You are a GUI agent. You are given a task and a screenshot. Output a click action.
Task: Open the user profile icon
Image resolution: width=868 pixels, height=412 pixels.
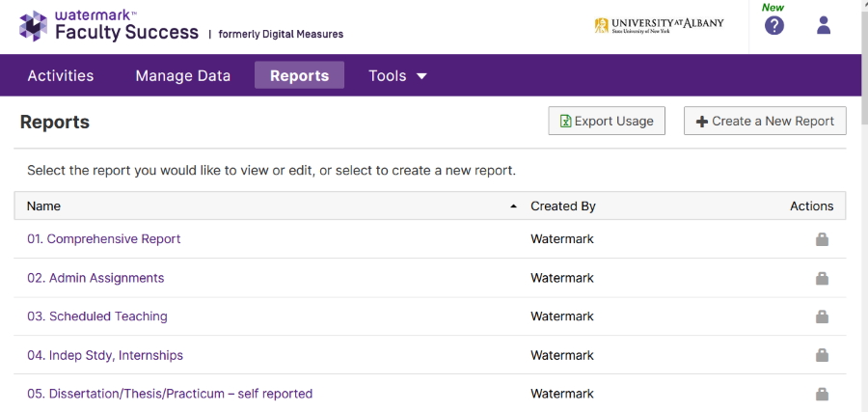[x=824, y=26]
